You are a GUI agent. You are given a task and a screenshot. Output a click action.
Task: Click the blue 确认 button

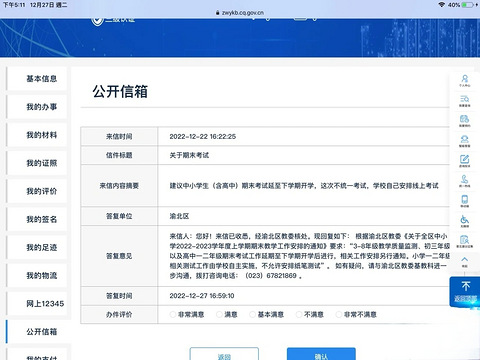[321, 354]
